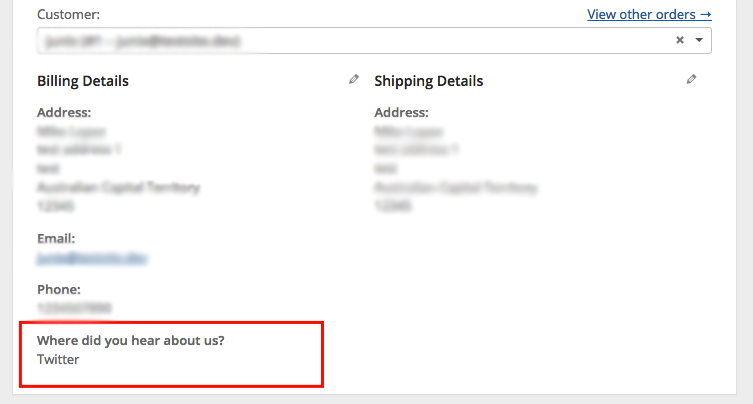Open the 'View other orders' link

[x=649, y=14]
